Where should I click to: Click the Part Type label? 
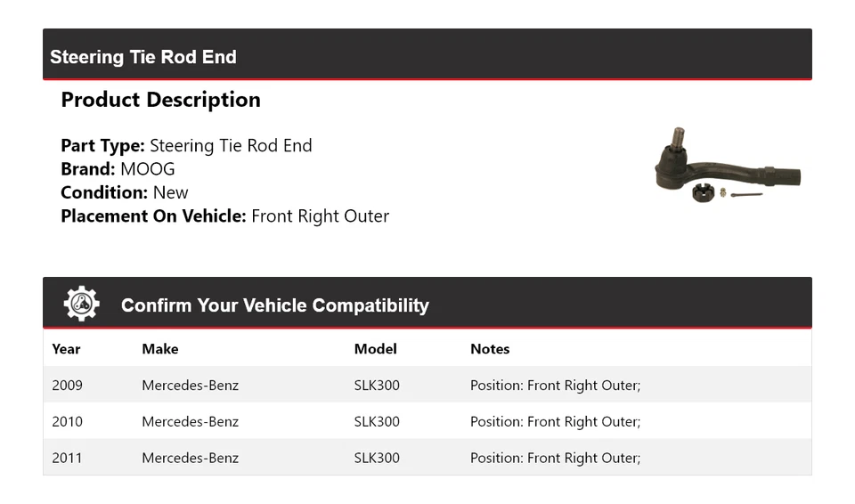pyautogui.click(x=102, y=146)
